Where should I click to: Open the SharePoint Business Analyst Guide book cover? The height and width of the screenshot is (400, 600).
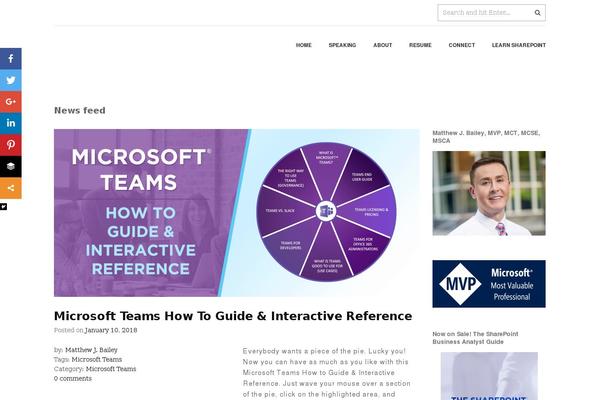[x=489, y=376]
